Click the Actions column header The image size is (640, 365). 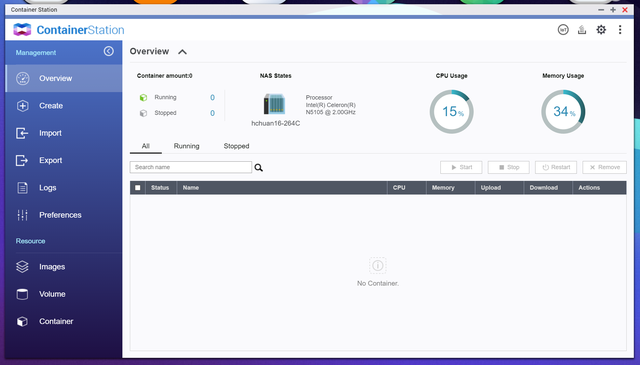click(x=599, y=188)
